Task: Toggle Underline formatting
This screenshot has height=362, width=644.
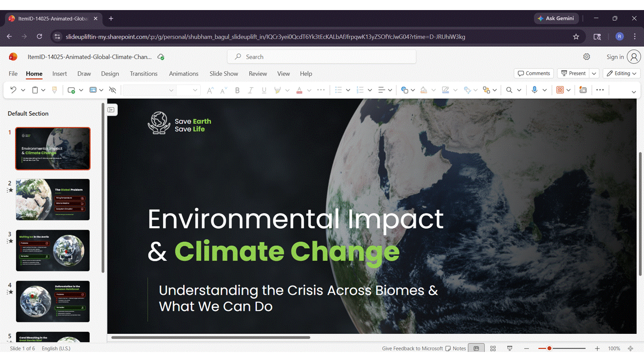Action: [264, 90]
